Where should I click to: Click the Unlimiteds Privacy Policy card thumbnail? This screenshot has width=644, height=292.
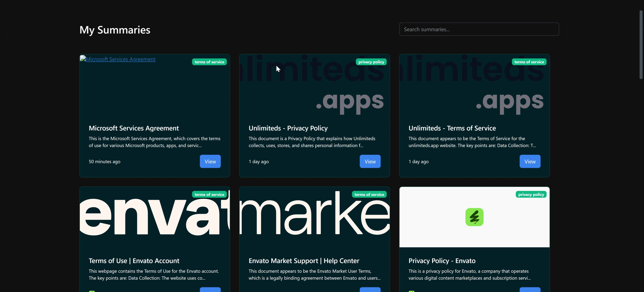click(x=314, y=85)
